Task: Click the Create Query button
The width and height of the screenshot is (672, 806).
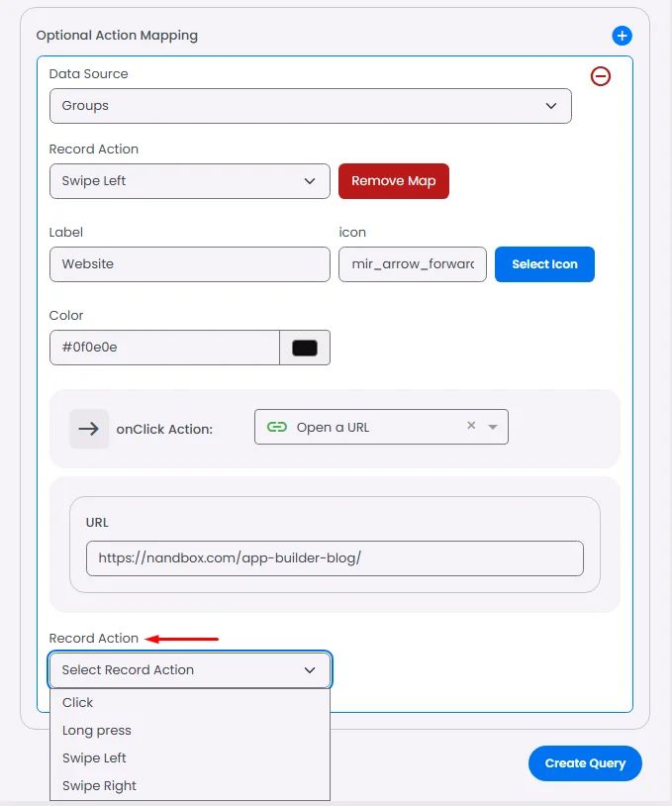Action: 585,763
